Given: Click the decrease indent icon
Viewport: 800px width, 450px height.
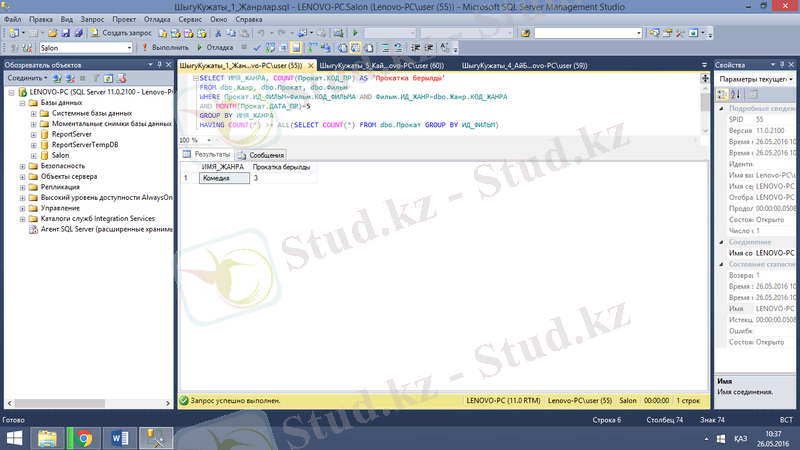Looking at the screenshot, I should pyautogui.click(x=416, y=47).
